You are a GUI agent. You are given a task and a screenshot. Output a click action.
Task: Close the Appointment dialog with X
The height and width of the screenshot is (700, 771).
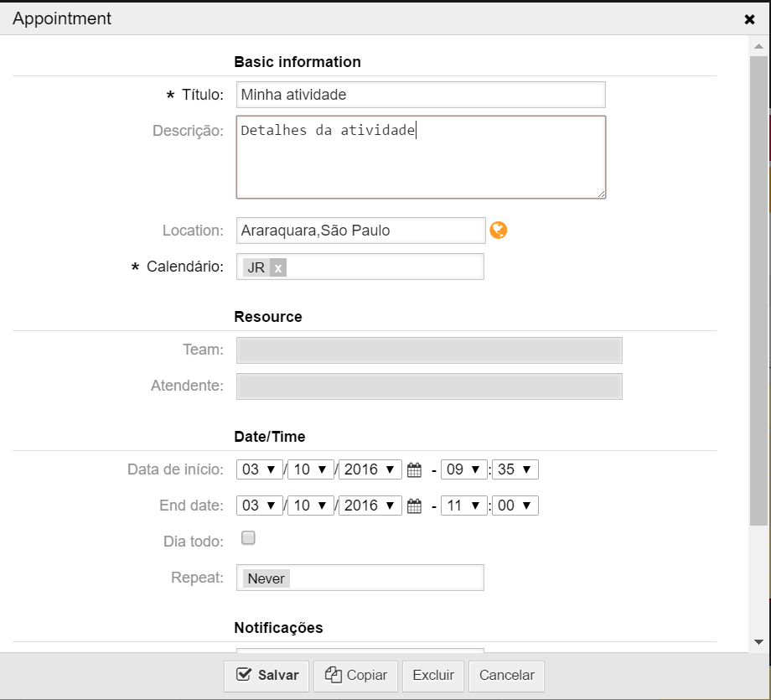[x=749, y=19]
